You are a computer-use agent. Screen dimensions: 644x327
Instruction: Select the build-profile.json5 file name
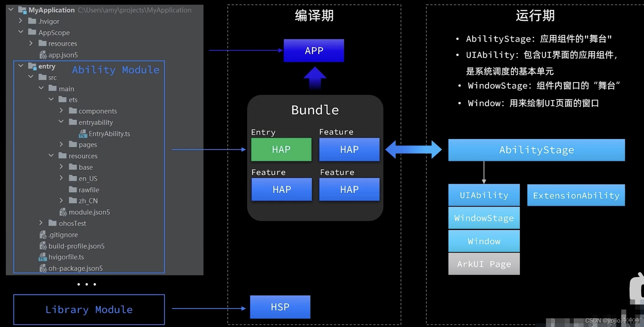(76, 246)
